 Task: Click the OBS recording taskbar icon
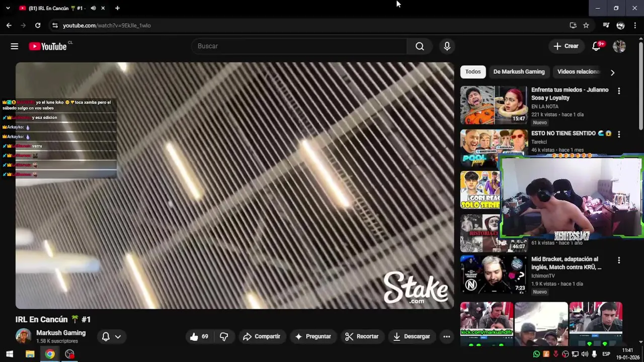click(70, 354)
